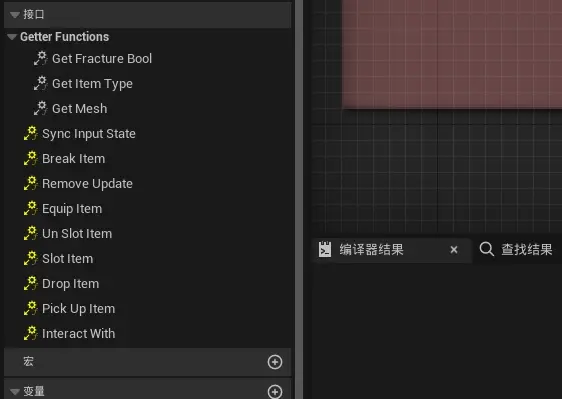
Task: Click the Sync Input State function icon
Action: 31,133
